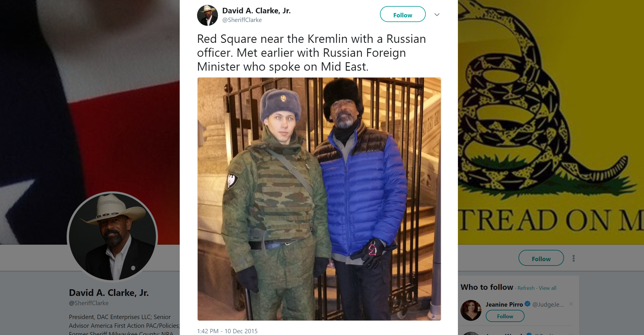Screen dimensions: 644x335
Task: Open the three-dot more options on the profile
Action: 574,258
